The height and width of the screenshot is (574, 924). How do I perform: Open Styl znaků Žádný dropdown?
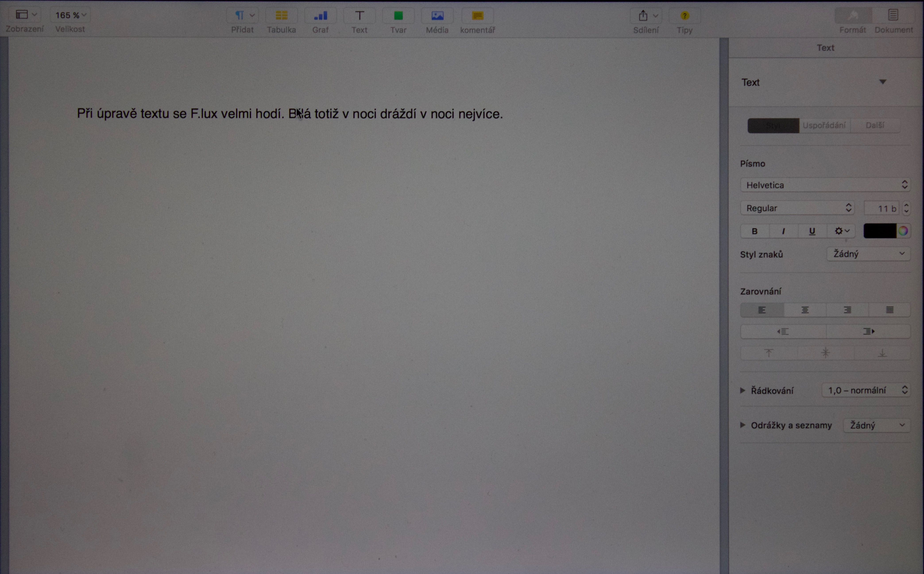(868, 254)
